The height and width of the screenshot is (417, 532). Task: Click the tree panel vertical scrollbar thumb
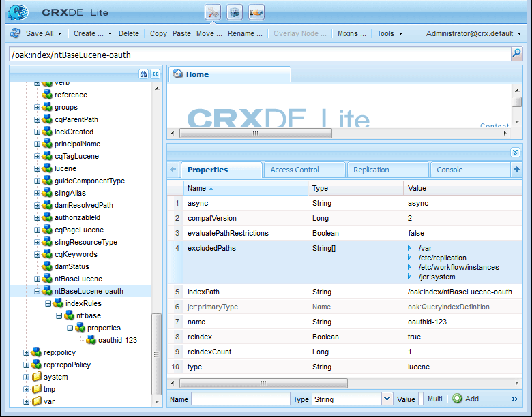coord(156,354)
